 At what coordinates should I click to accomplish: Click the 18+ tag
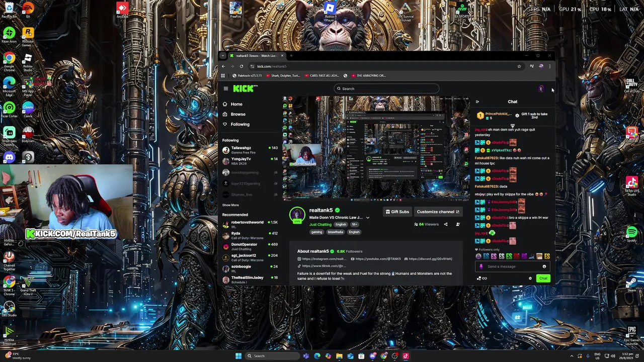354,225
